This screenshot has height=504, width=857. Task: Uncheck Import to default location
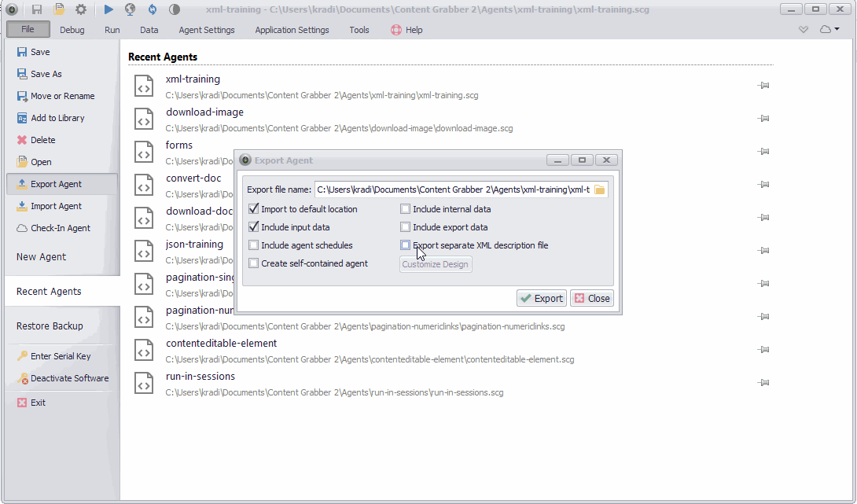coord(254,209)
